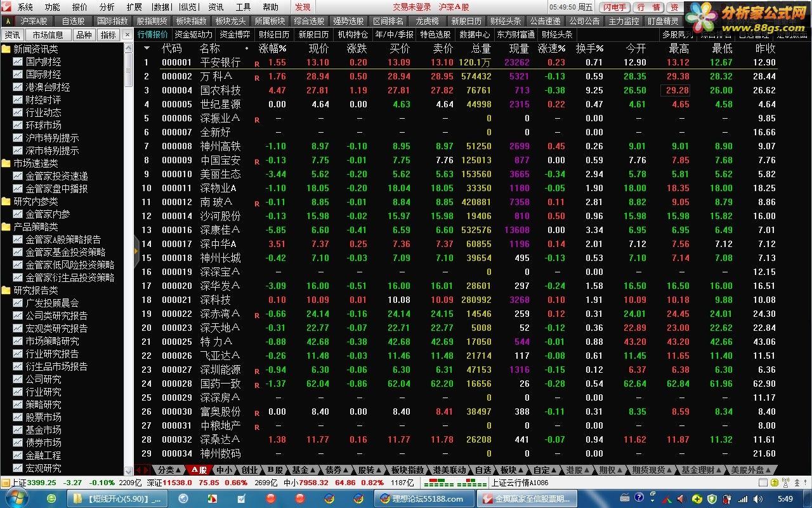Select the 市场信息 sidebar tab

pyautogui.click(x=48, y=35)
